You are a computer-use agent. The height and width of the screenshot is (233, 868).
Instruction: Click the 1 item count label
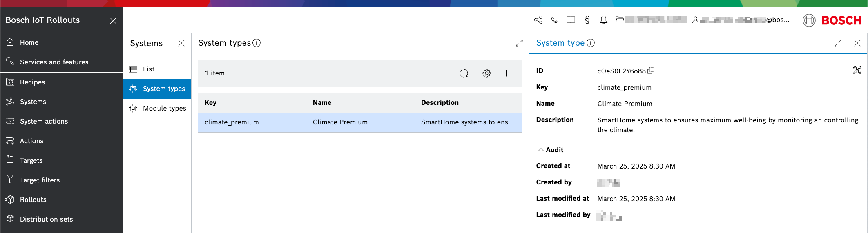point(214,73)
